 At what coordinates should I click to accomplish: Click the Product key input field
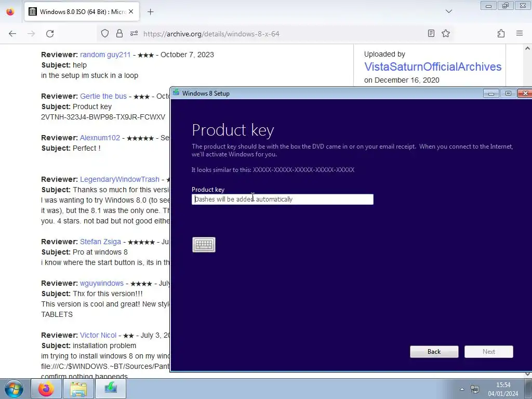click(x=282, y=199)
